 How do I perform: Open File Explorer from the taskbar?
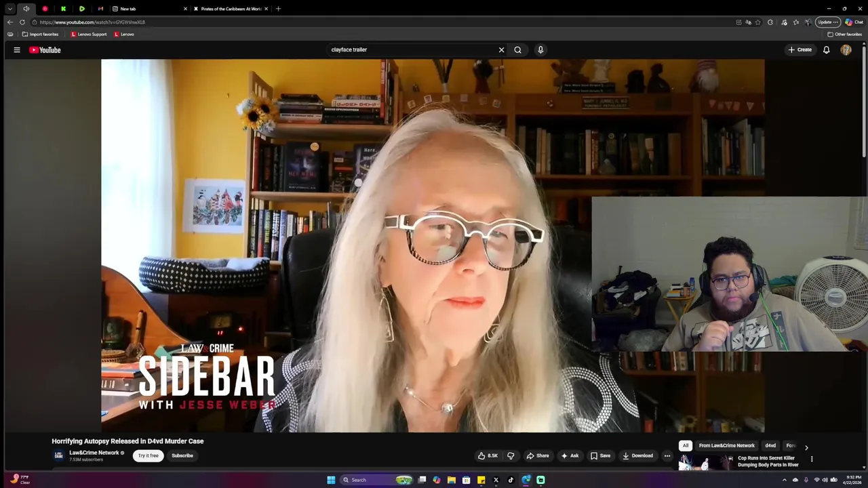tap(451, 480)
